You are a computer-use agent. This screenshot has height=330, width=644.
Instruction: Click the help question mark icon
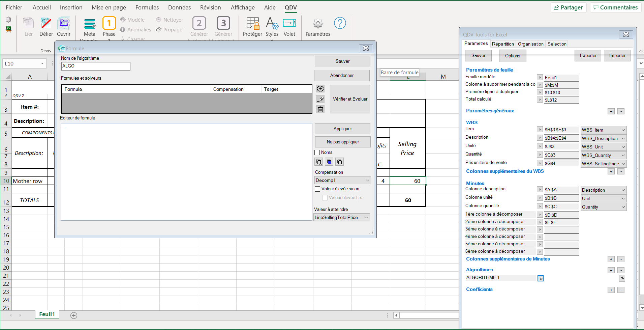(x=340, y=23)
